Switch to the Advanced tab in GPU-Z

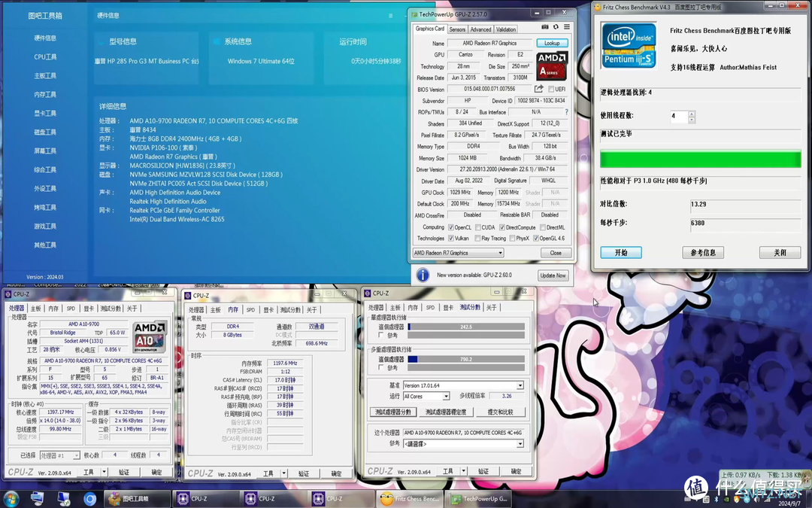480,29
